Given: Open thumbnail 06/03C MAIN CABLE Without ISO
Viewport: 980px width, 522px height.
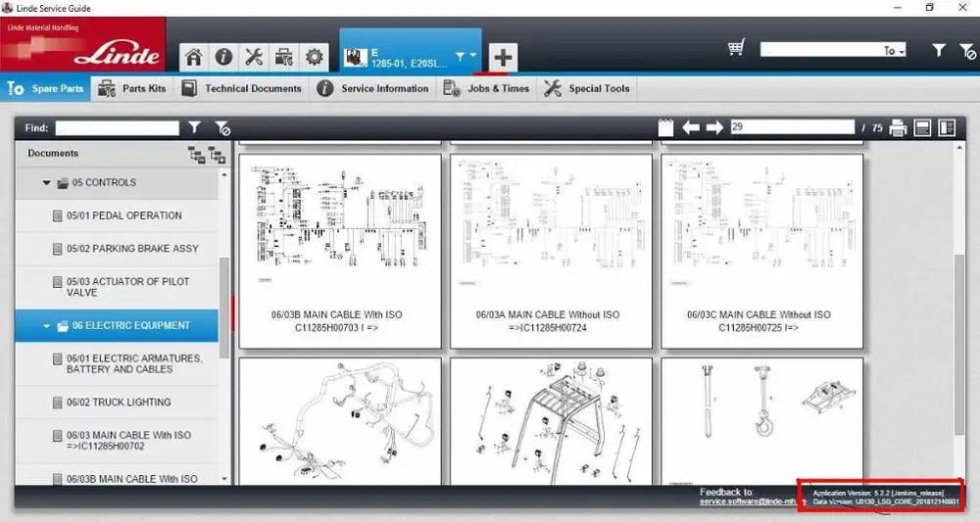Looking at the screenshot, I should click(x=761, y=251).
